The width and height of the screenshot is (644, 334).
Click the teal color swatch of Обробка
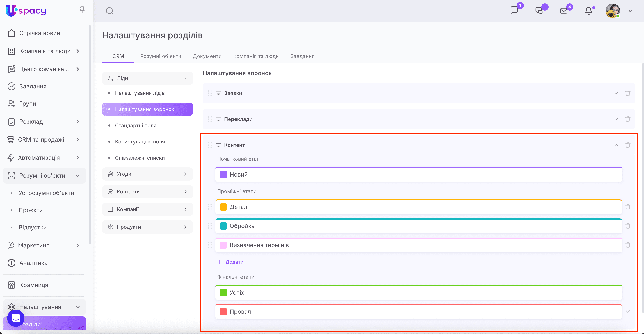pyautogui.click(x=223, y=226)
